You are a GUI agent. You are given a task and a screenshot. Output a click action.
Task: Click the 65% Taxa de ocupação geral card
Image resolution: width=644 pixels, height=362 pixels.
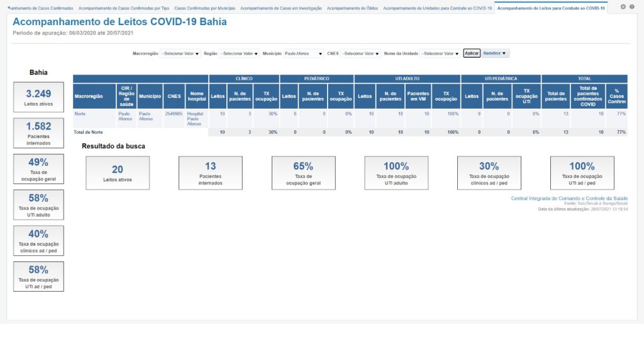click(x=303, y=173)
